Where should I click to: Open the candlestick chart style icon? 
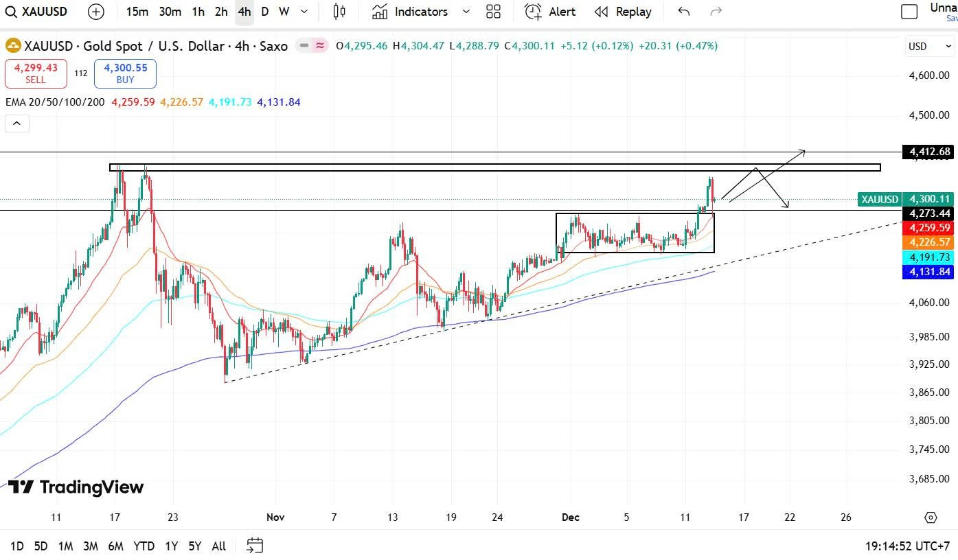(339, 12)
